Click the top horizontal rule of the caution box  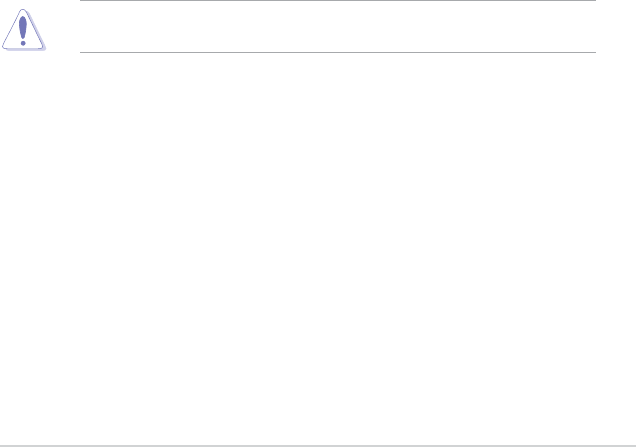pyautogui.click(x=337, y=2)
